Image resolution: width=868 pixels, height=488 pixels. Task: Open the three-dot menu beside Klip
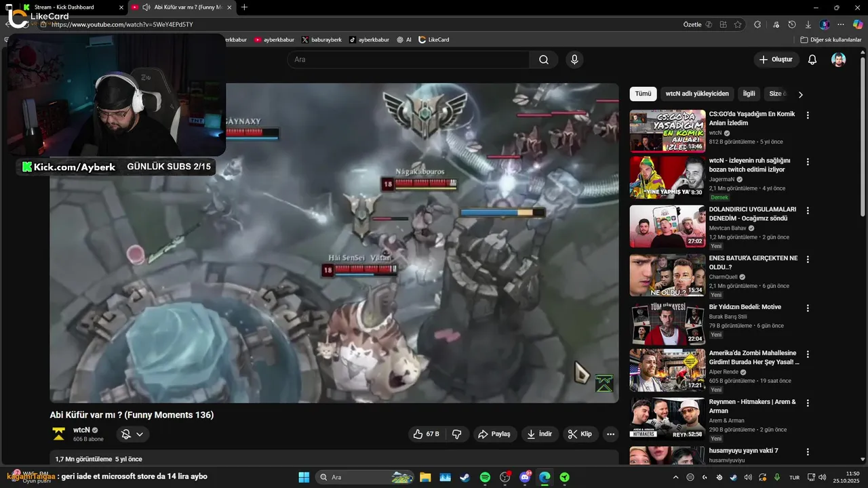(x=610, y=434)
